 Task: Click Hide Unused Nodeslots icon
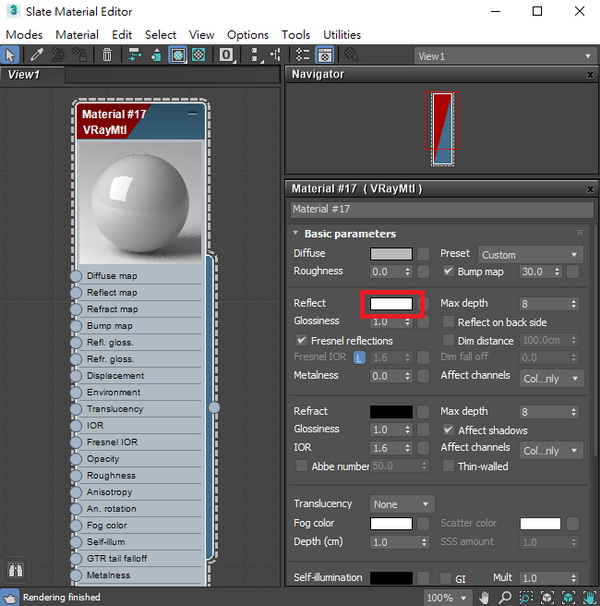click(x=156, y=55)
